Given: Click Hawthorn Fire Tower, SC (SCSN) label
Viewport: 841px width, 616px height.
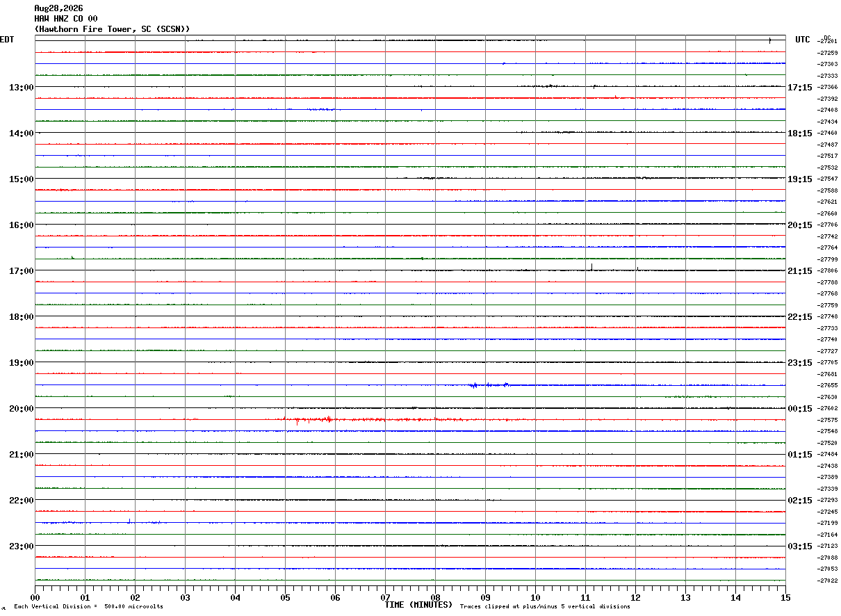Looking at the screenshot, I should (112, 29).
